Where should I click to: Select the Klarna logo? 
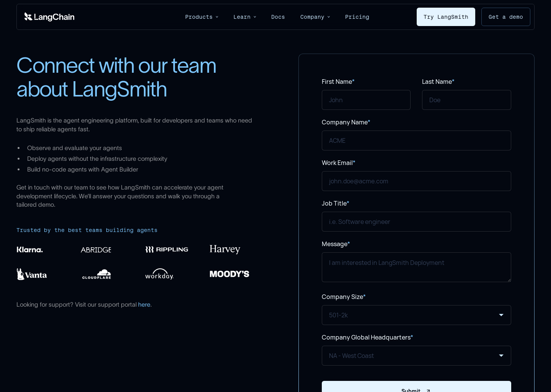coord(29,250)
